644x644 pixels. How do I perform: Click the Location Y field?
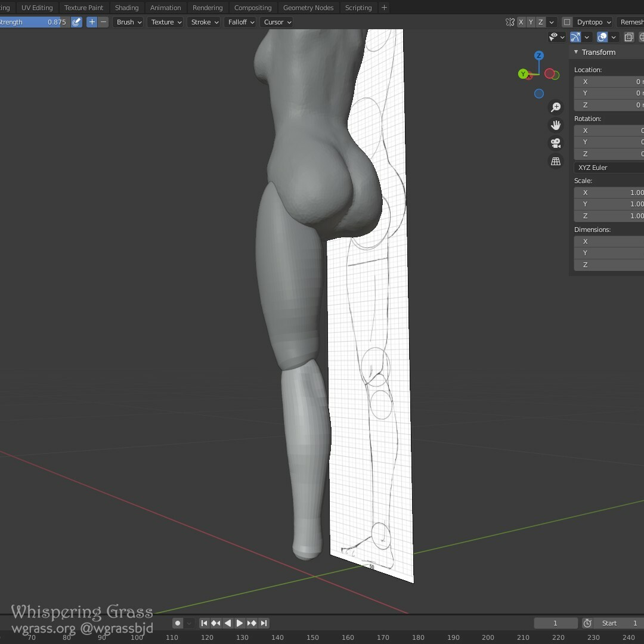tap(609, 93)
